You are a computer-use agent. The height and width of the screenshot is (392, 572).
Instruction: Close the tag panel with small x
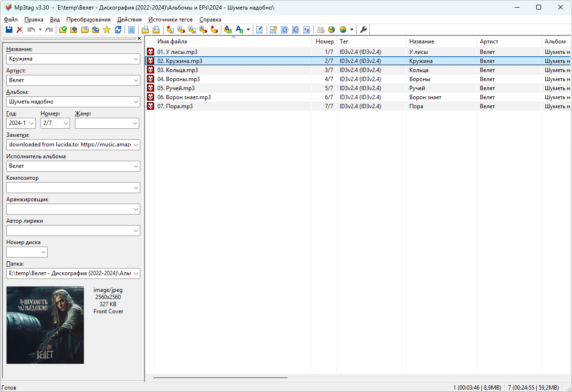[x=139, y=38]
